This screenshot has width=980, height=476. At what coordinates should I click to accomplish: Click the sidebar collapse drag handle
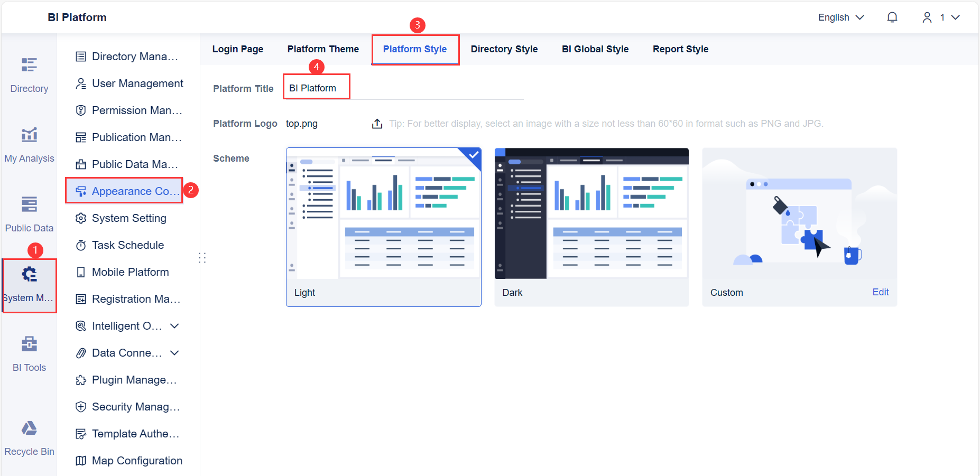[202, 258]
